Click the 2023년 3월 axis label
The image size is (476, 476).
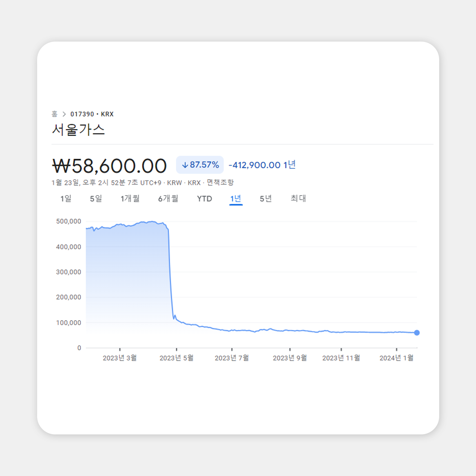point(120,358)
